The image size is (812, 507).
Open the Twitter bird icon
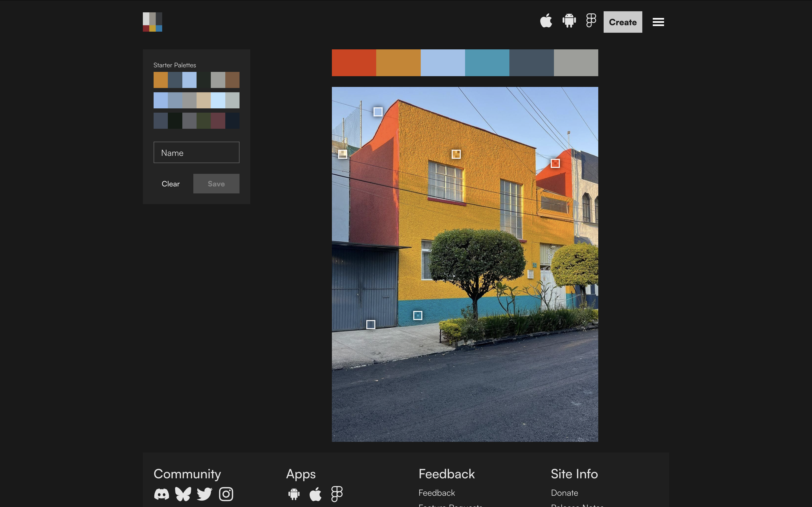(x=204, y=494)
